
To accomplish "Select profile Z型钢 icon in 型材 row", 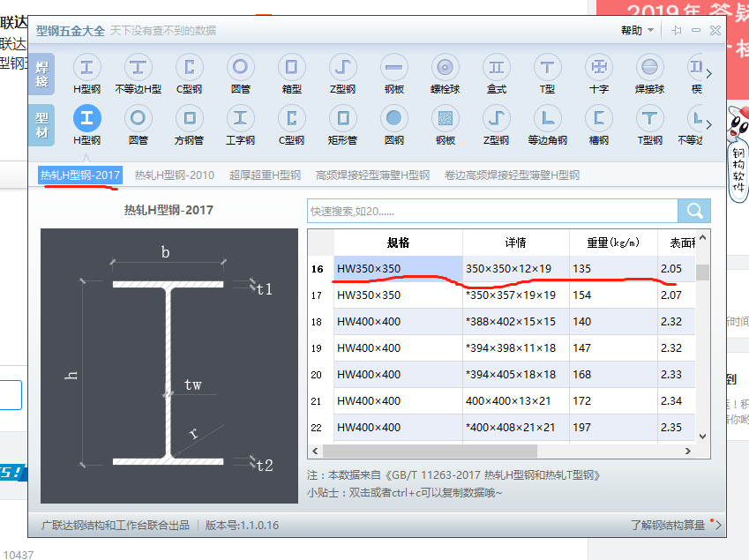I will pyautogui.click(x=497, y=118).
